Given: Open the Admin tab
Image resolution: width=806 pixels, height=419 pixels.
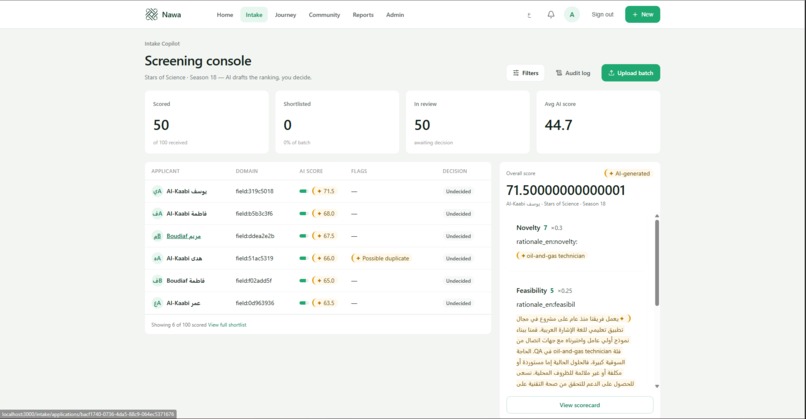Looking at the screenshot, I should [x=395, y=15].
